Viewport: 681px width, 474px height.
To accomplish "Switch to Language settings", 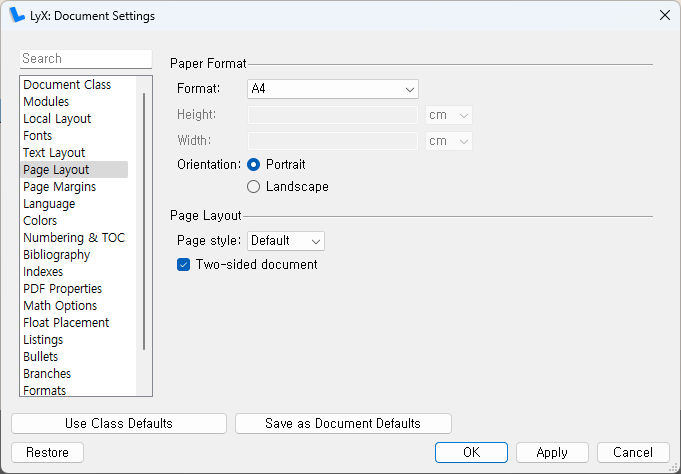I will pos(49,204).
